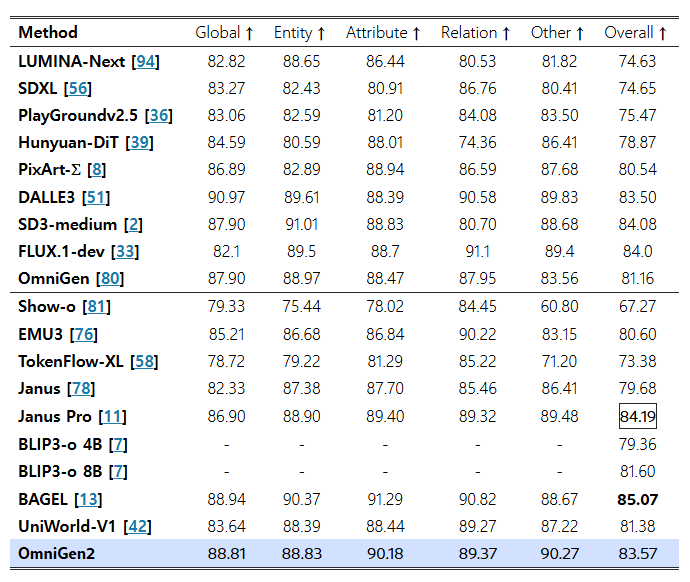Screen dimensions: 690x582
Task: Click the Method column header
Action: click(x=48, y=33)
